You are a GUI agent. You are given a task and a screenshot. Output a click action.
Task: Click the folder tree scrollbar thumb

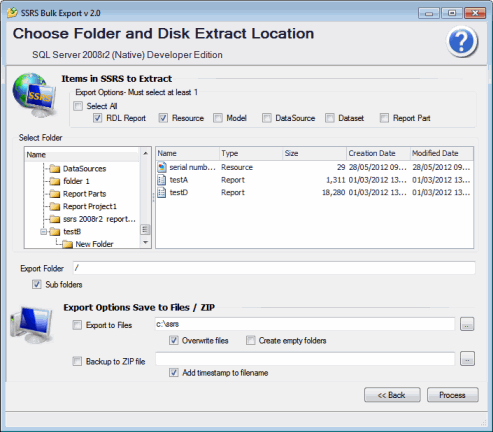click(x=145, y=230)
